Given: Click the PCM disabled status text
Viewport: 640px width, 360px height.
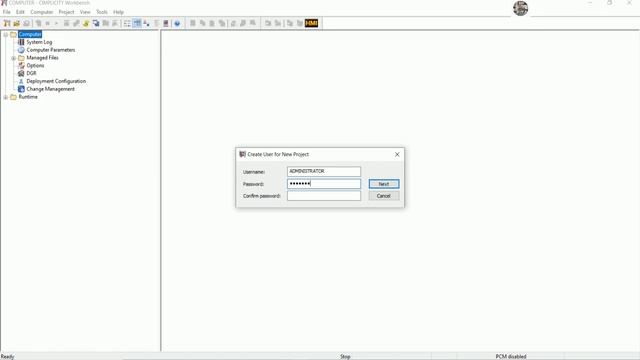Looking at the screenshot, I should [511, 357].
